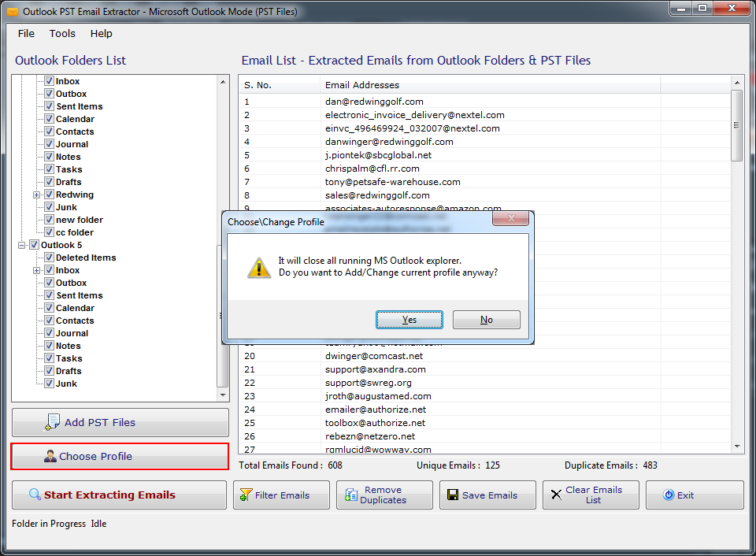Open the Tools menu

point(62,33)
